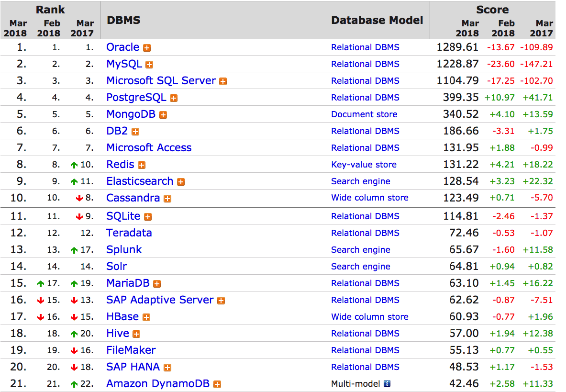Click the Database Model column header
The image size is (566, 392).
[x=377, y=20]
